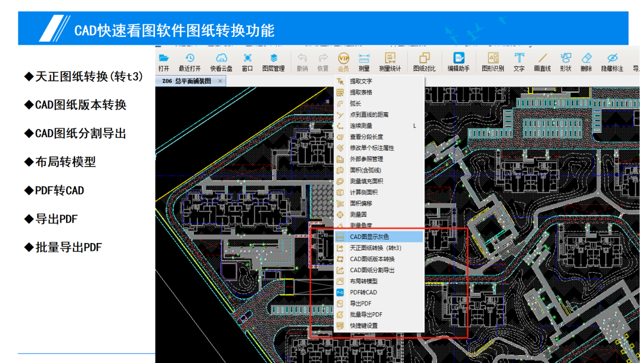Select the 形状 shape tool
Screen dimensions: 644x363
pos(565,61)
